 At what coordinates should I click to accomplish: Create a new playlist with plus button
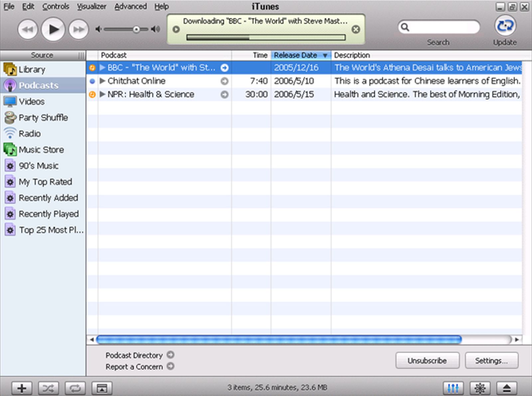tap(22, 388)
